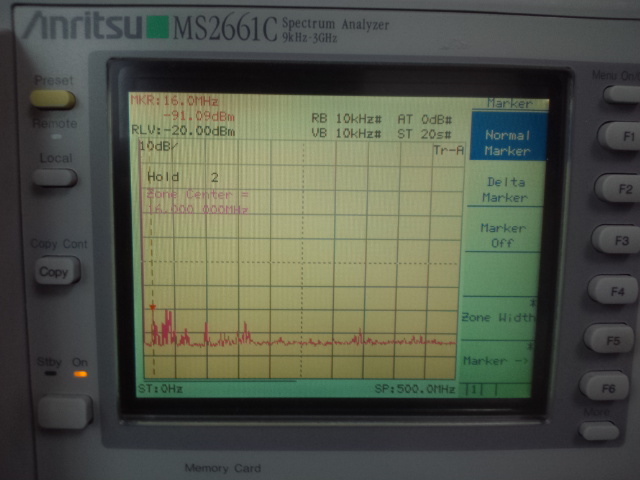Select Marker Off menu entry
The width and height of the screenshot is (640, 480).
coord(503,236)
